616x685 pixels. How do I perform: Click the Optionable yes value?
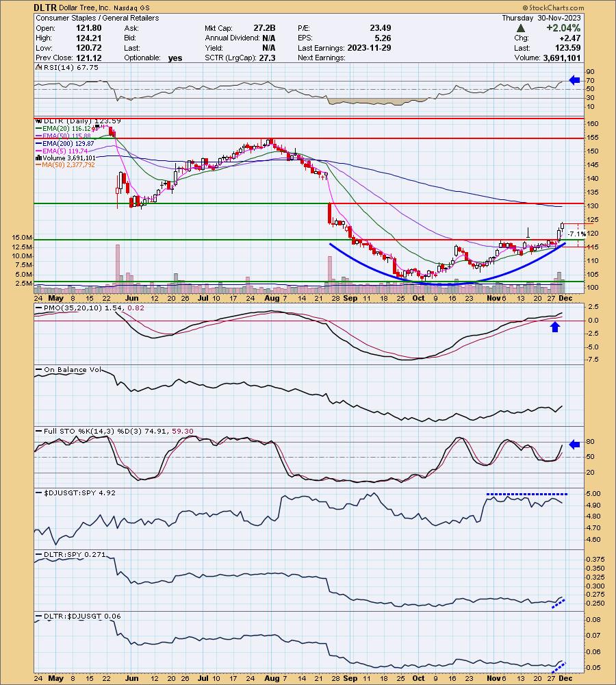(175, 58)
